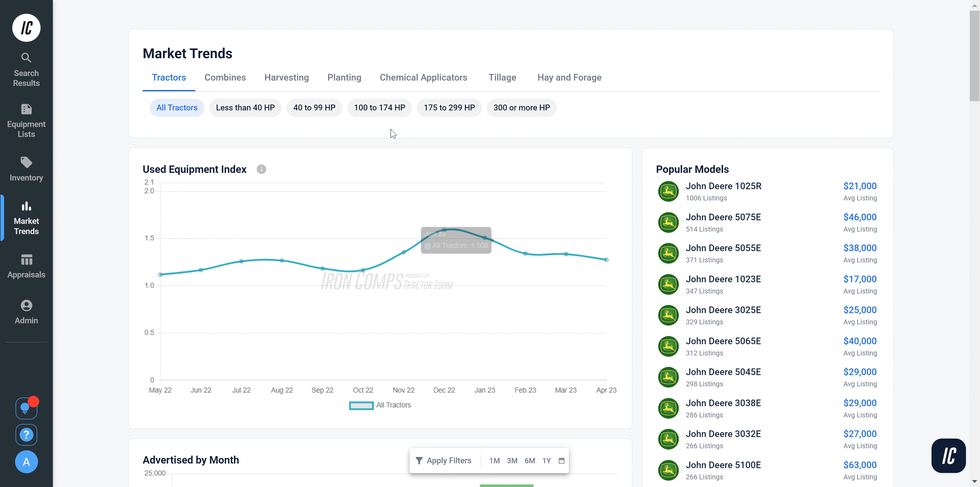Click the Jan 23 chart data point

coord(485,238)
